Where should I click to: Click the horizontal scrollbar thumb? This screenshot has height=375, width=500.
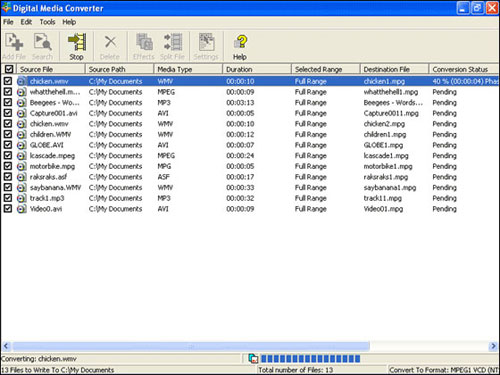click(x=191, y=346)
